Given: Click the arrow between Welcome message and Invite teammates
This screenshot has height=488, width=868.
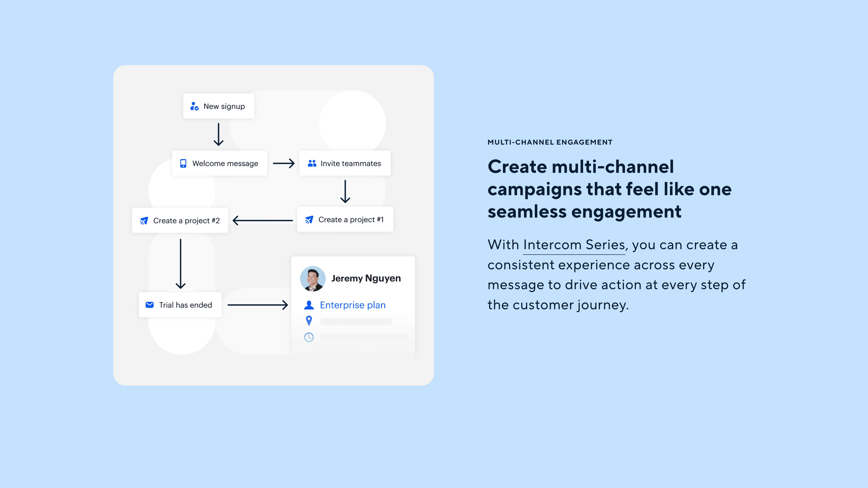Looking at the screenshot, I should point(283,163).
